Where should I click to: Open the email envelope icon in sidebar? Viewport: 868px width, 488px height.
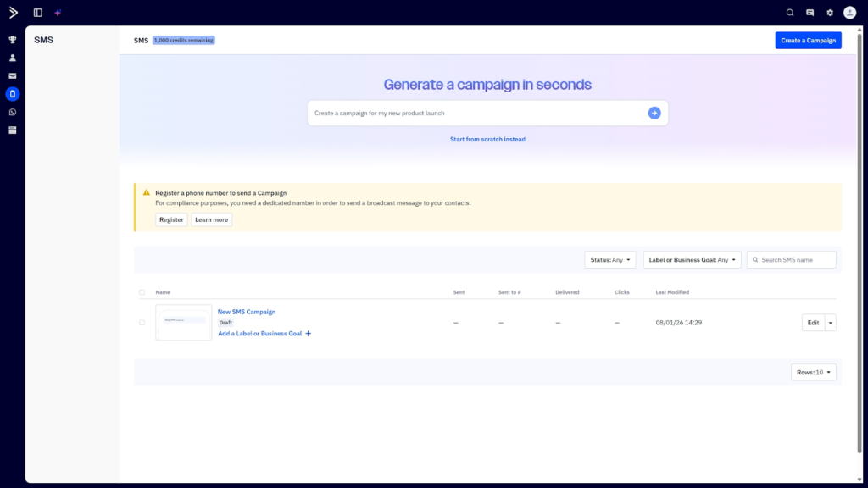tap(13, 75)
